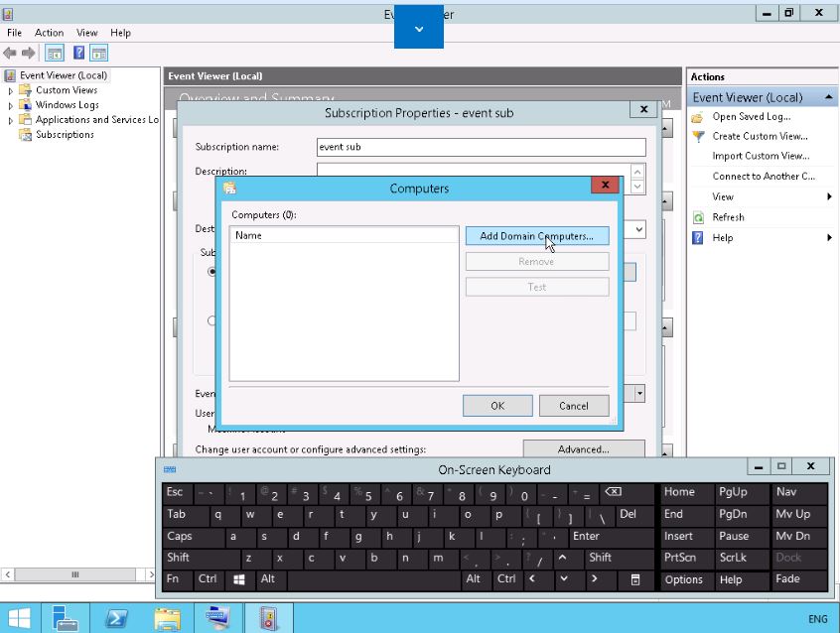The width and height of the screenshot is (840, 633).
Task: Click the blue Help question-mark toolbar icon
Action: click(78, 53)
